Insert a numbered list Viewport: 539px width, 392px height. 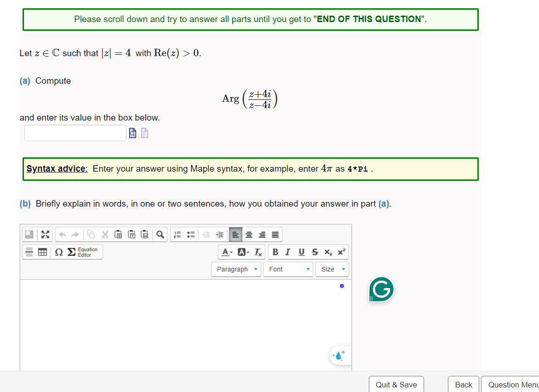point(178,235)
